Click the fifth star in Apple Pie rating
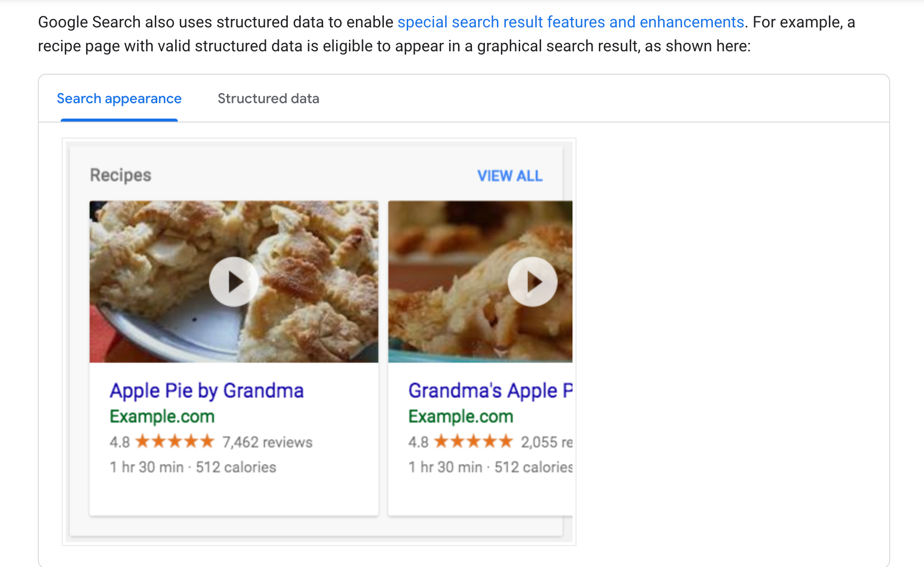The image size is (924, 567). tap(209, 441)
